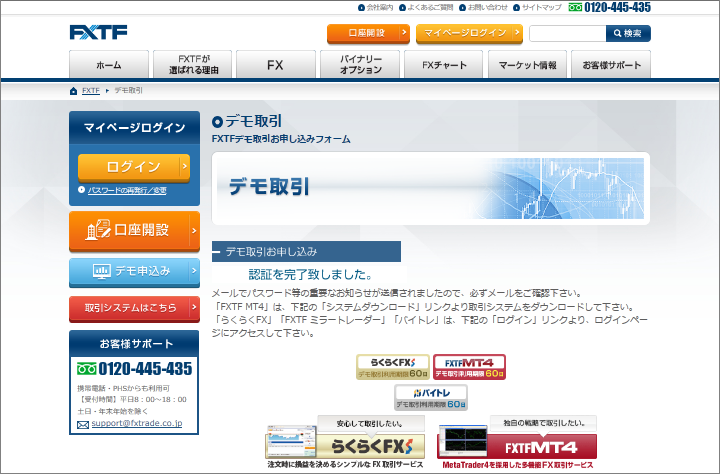Click the らくらくFX 60日 demo badge
The image size is (720, 474).
pyautogui.click(x=393, y=367)
